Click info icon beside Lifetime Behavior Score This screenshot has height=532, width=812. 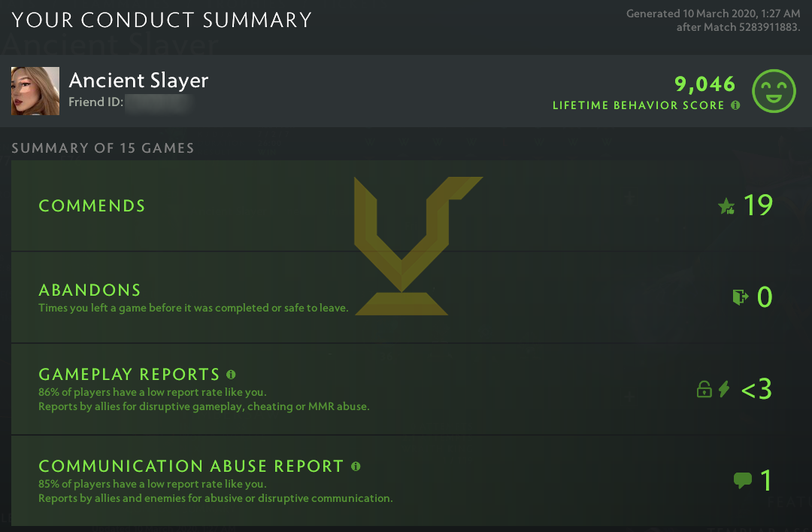coord(735,105)
